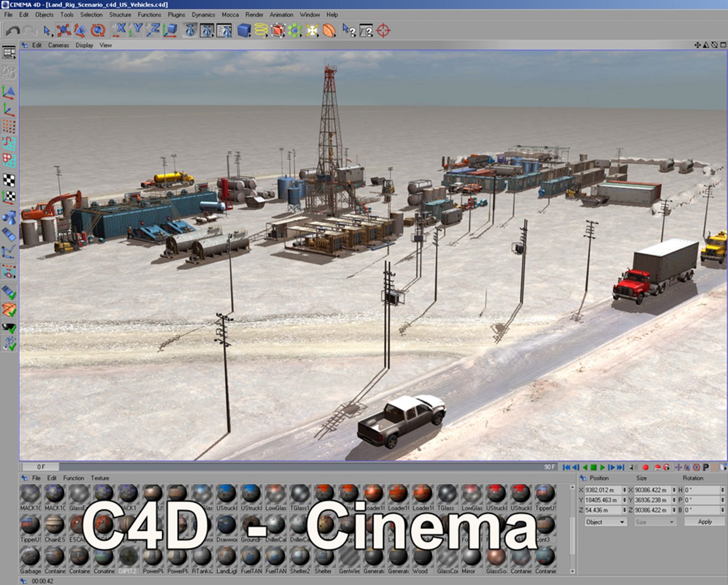The width and height of the screenshot is (728, 585).
Task: Open the material manager Texture menu
Action: pyautogui.click(x=100, y=478)
